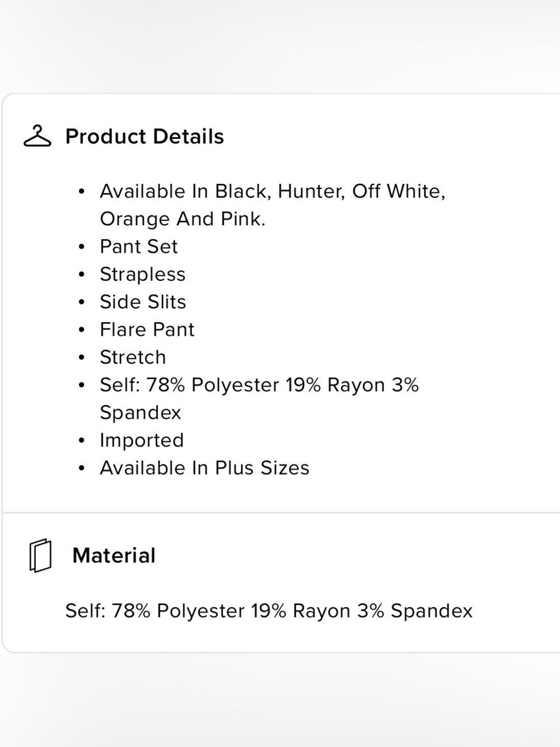Click the bullet dot before 'Pant Set'
Screen dimensions: 560x747
[x=82, y=247]
